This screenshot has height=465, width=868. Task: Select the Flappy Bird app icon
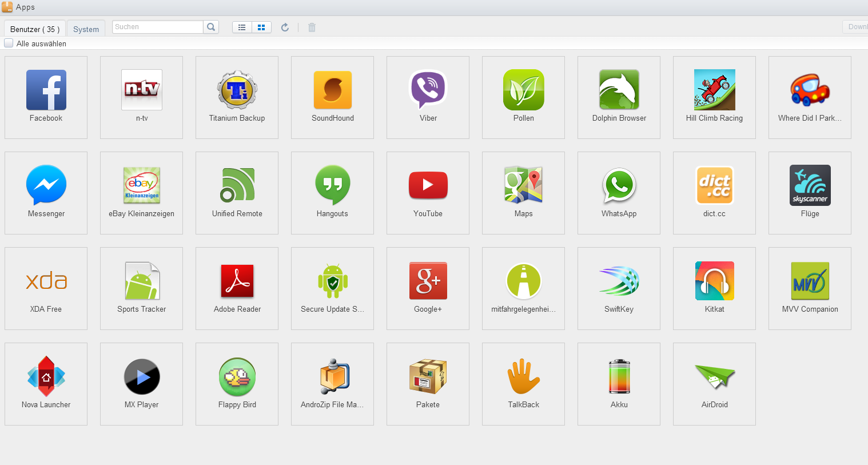pyautogui.click(x=237, y=377)
